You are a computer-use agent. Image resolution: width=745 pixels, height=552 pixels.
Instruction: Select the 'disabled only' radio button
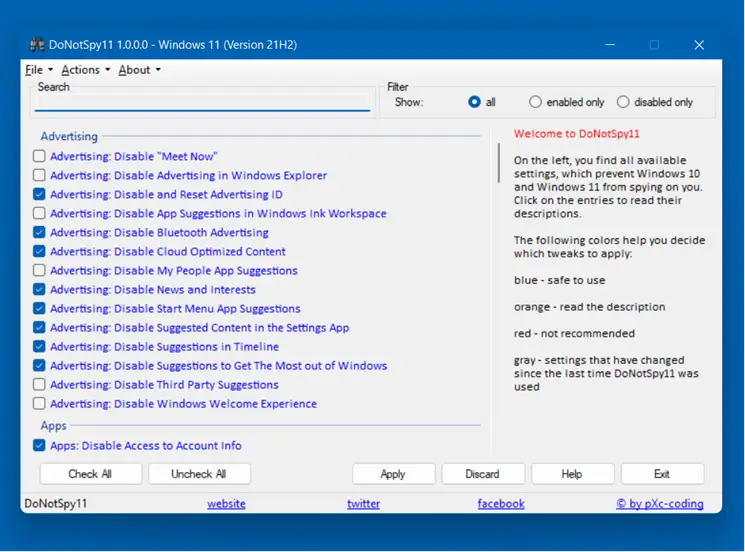coord(623,102)
